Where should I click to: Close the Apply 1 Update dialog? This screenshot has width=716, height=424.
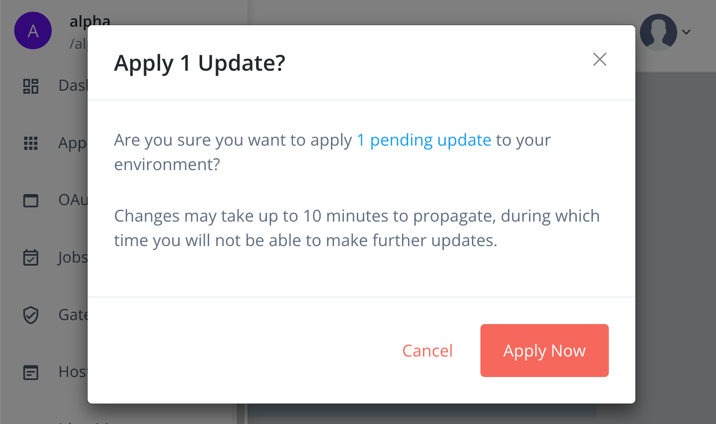coord(599,60)
